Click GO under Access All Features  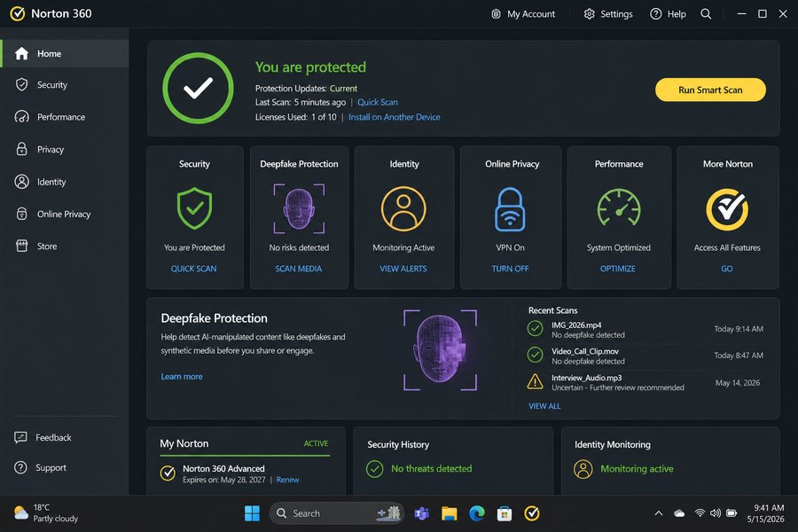click(727, 269)
